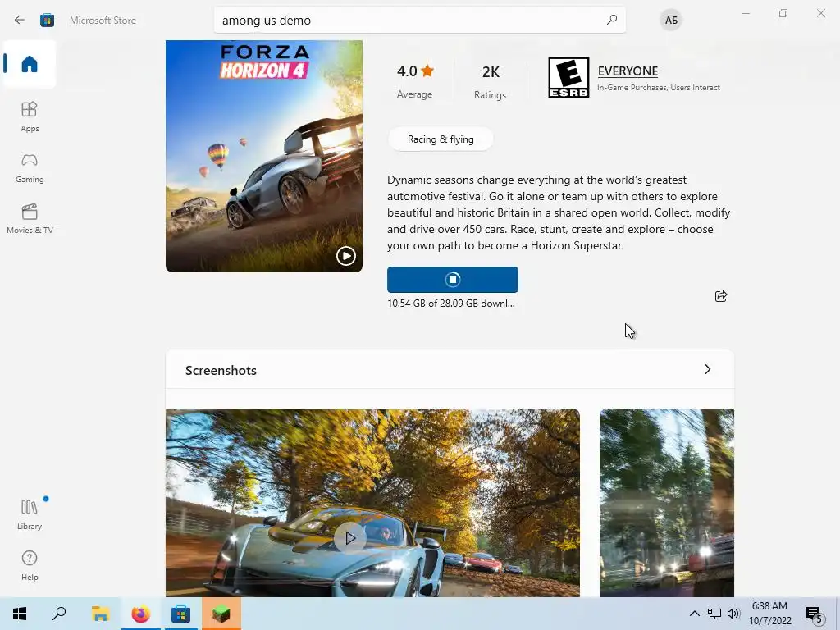Open the Windows Start menu
The height and width of the screenshot is (630, 840).
[x=20, y=614]
